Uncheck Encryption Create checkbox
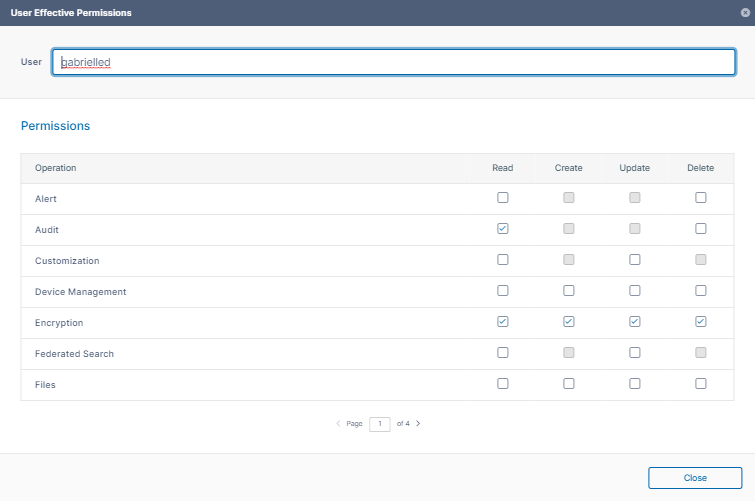Viewport: 755px width, 501px height. coord(569,321)
